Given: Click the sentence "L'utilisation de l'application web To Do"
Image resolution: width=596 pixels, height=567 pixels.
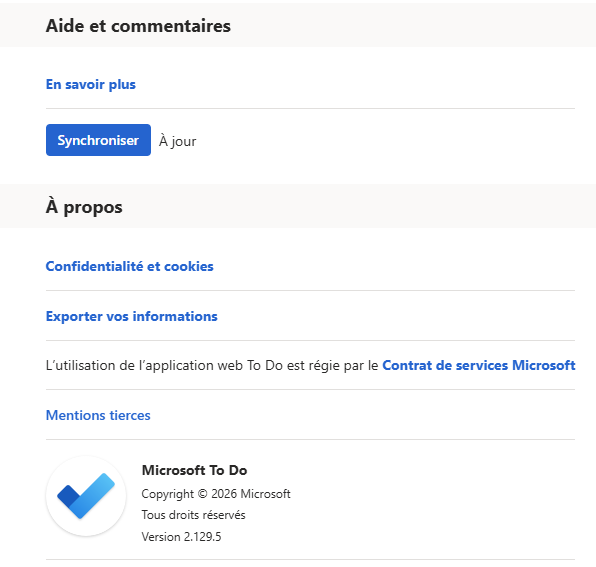Looking at the screenshot, I should pos(164,365).
